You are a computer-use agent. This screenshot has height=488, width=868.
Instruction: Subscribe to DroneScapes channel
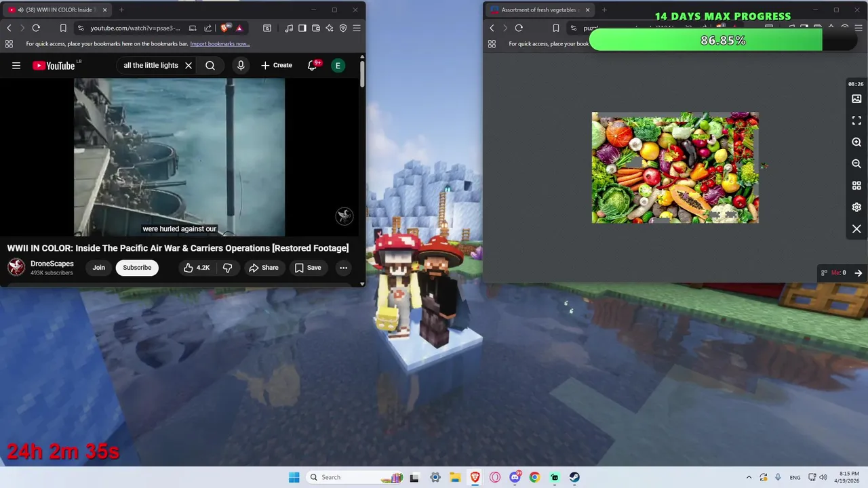tap(137, 268)
